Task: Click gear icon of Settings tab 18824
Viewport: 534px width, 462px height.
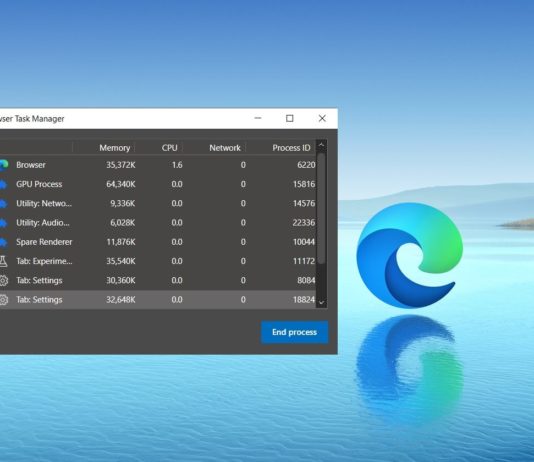Action: pyautogui.click(x=4, y=300)
